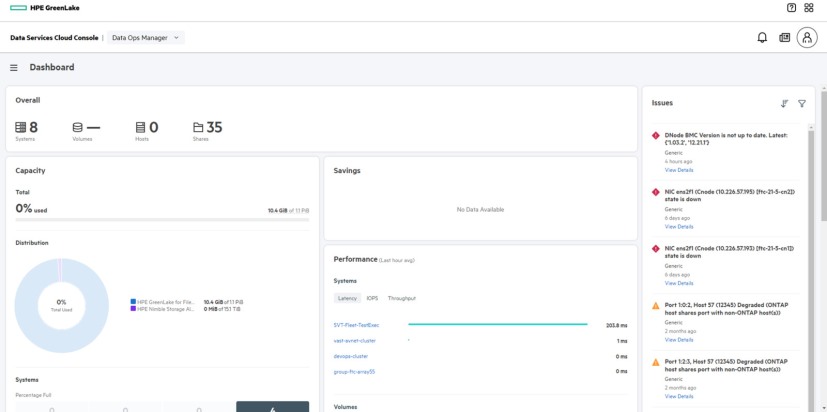
Task: Click the Issues panel scrollbar
Action: [x=810, y=269]
